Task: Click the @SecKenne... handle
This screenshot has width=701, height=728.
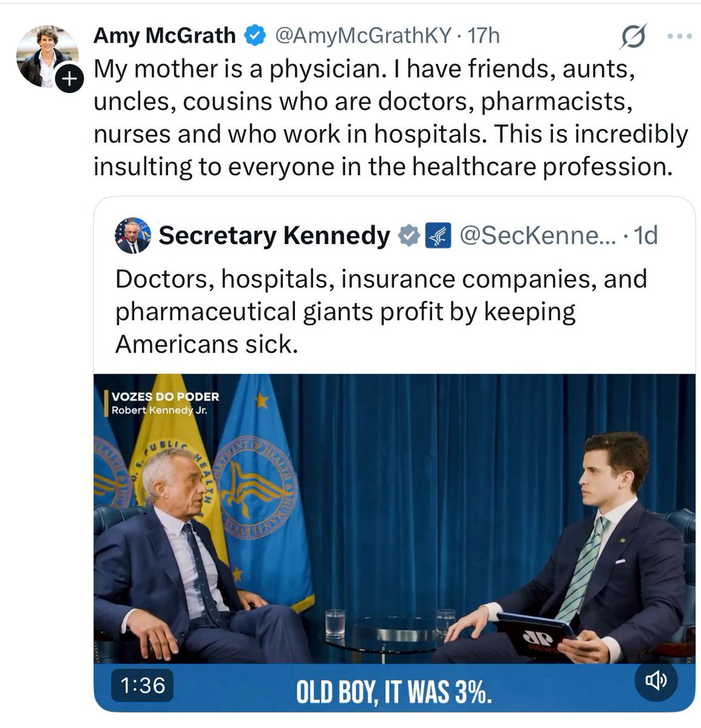Action: 537,235
